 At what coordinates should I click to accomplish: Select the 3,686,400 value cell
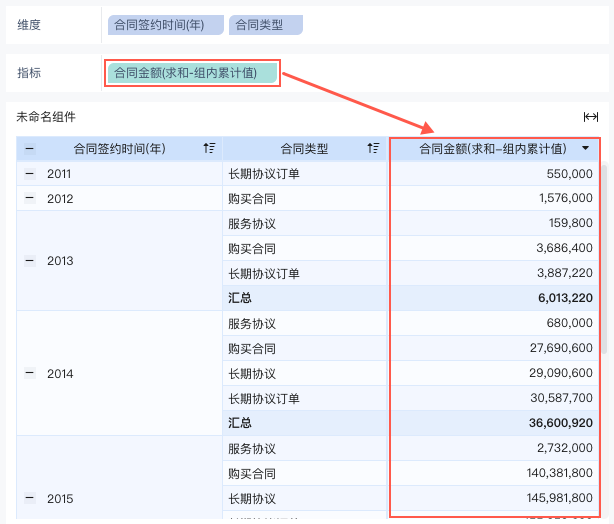pos(495,248)
